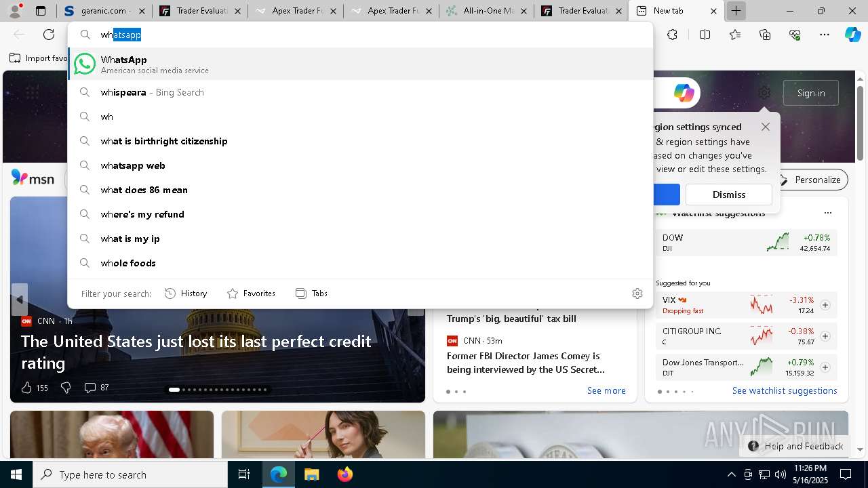Image resolution: width=868 pixels, height=488 pixels.
Task: Dismiss the region settings notification
Action: (729, 195)
